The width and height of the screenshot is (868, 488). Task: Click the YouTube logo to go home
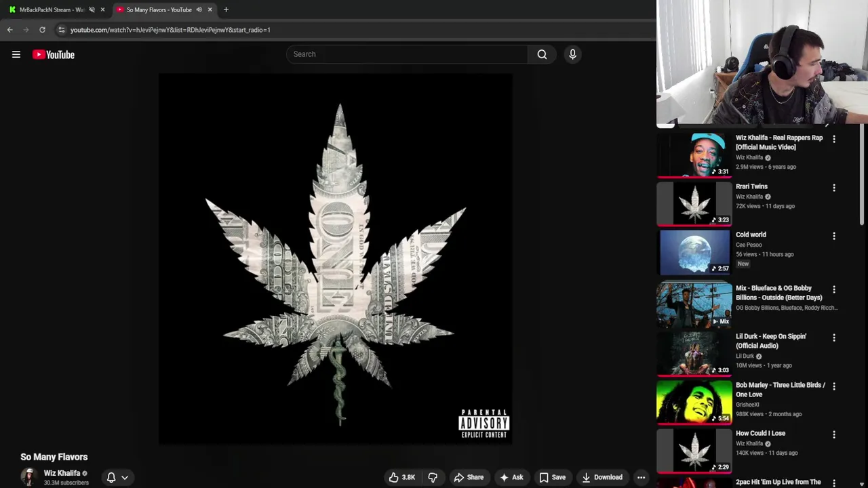click(x=54, y=55)
